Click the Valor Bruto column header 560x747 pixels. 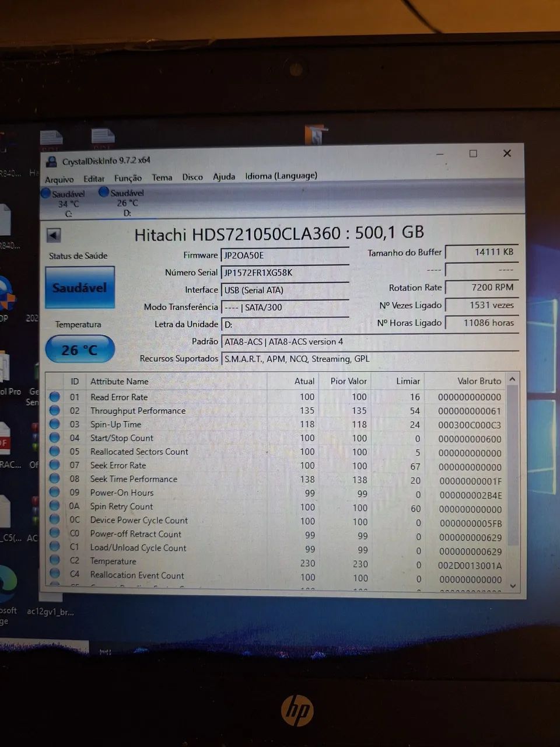click(479, 381)
